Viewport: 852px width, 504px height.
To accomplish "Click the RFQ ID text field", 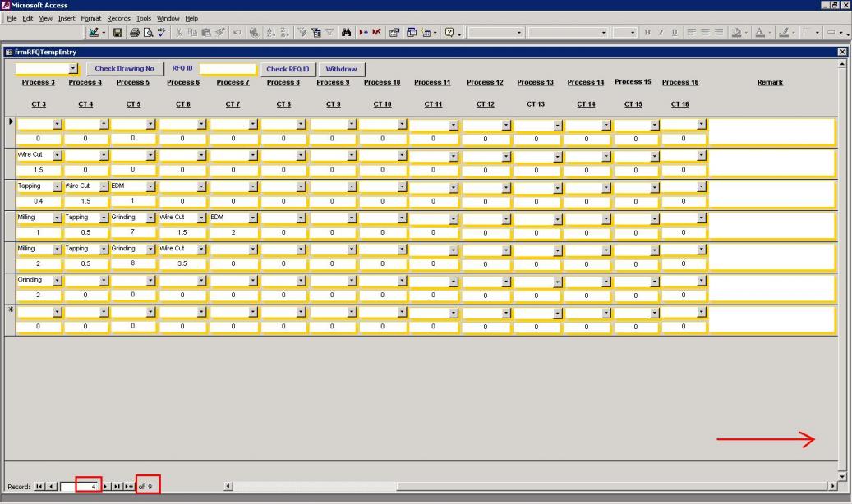I will tap(228, 70).
